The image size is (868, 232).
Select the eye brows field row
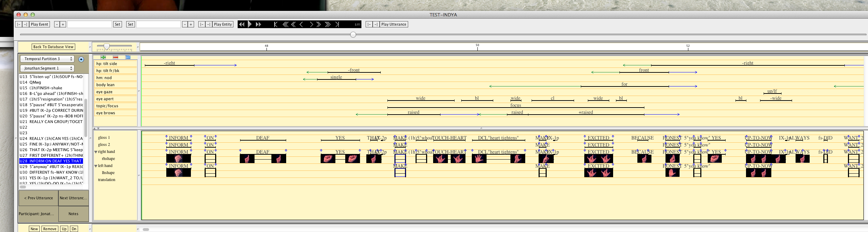tap(115, 113)
